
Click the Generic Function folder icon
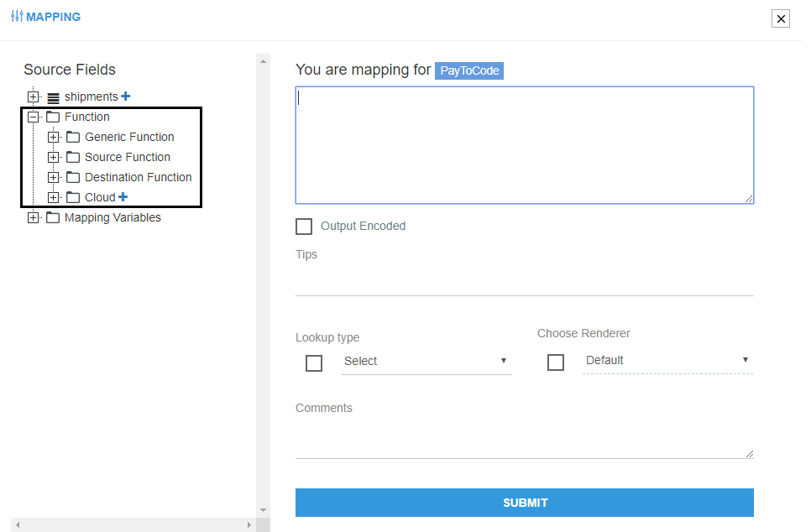click(73, 137)
